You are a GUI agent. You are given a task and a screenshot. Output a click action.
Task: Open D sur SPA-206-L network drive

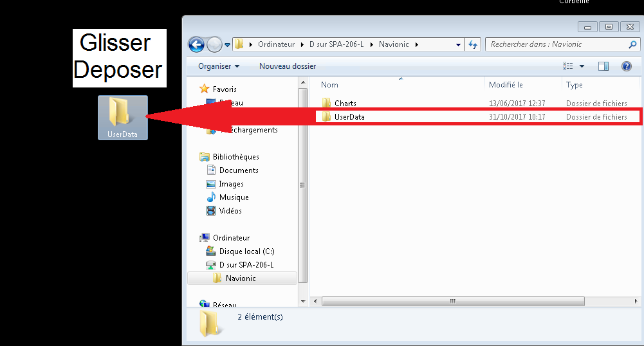[246, 265]
